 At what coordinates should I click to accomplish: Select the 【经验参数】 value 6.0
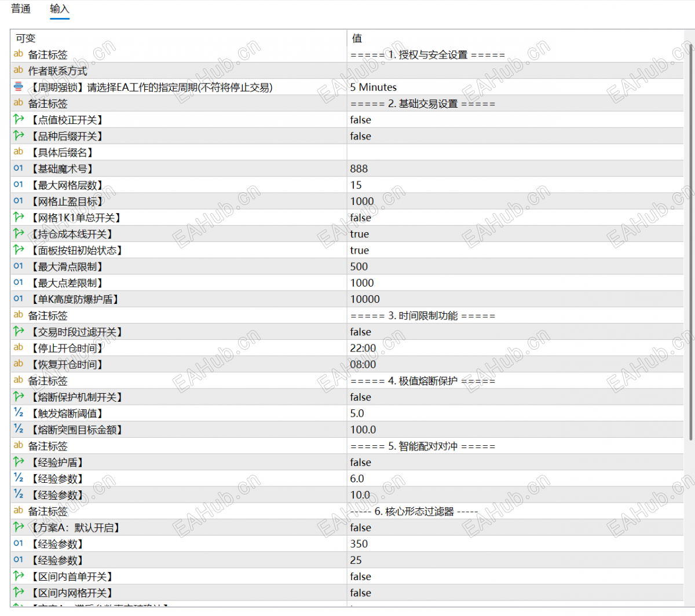point(357,479)
